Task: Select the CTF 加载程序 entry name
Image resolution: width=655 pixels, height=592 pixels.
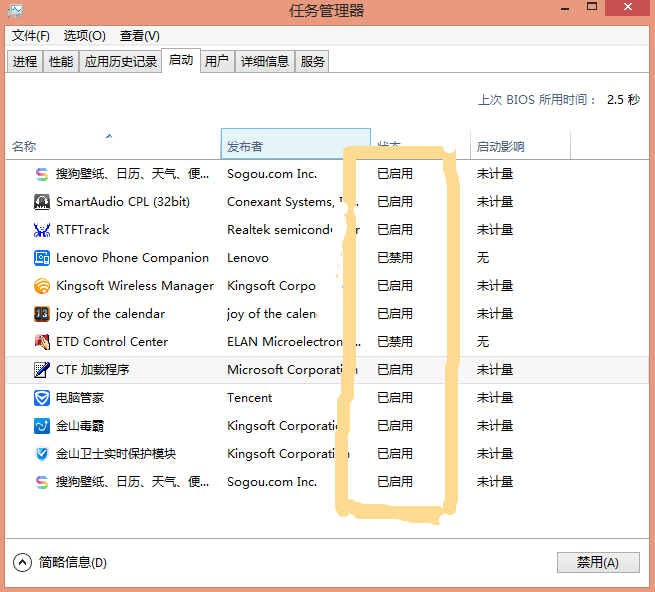Action: [92, 370]
